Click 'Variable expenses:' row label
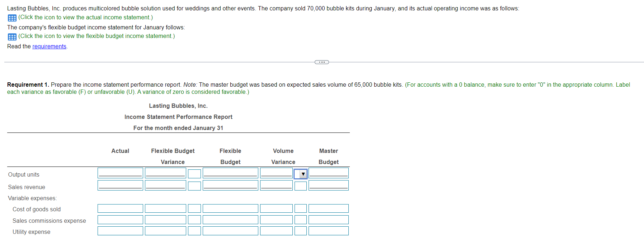 point(32,198)
